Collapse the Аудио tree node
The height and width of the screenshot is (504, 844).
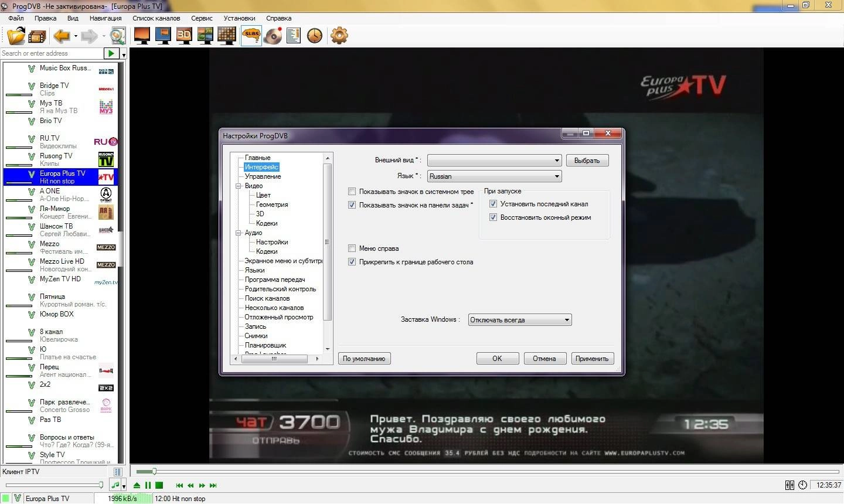(239, 233)
